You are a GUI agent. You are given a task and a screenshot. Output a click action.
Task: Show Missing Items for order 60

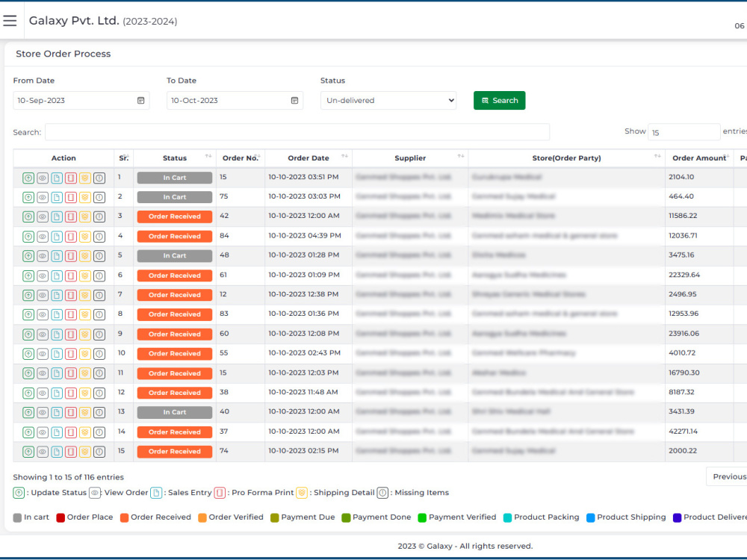pyautogui.click(x=99, y=335)
